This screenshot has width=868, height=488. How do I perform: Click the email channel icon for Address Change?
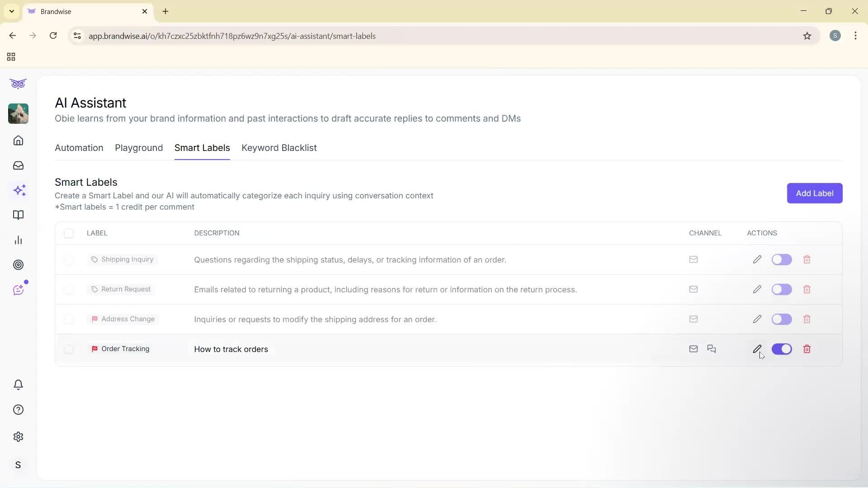(x=693, y=319)
